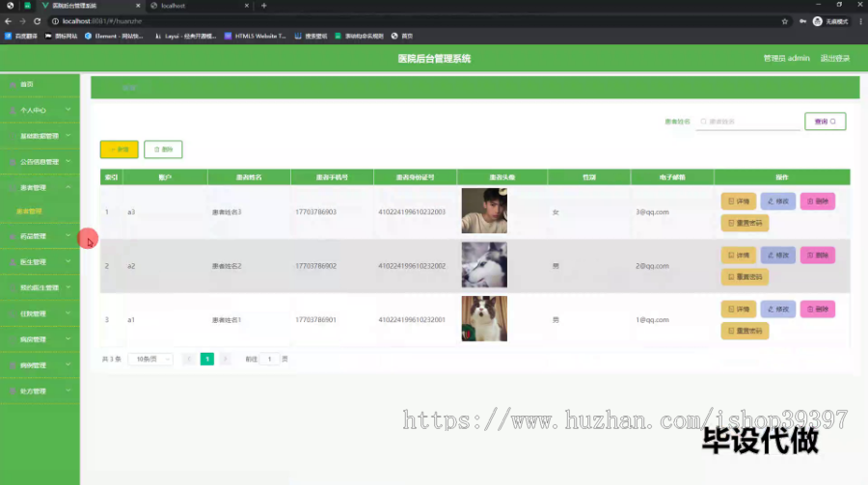Expand the 病房管理 menu chevron
Screen dimensions: 868x485
click(68, 338)
